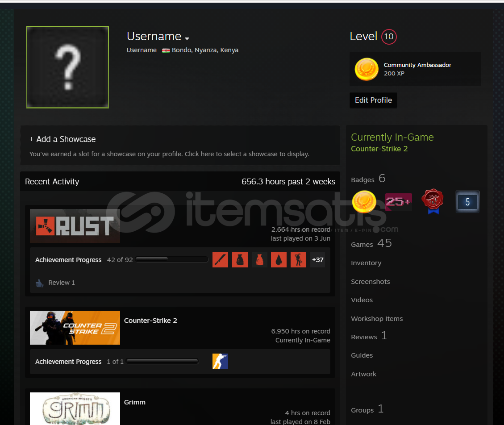504x425 pixels.
Task: Open the Groups 1 link
Action: click(x=367, y=409)
